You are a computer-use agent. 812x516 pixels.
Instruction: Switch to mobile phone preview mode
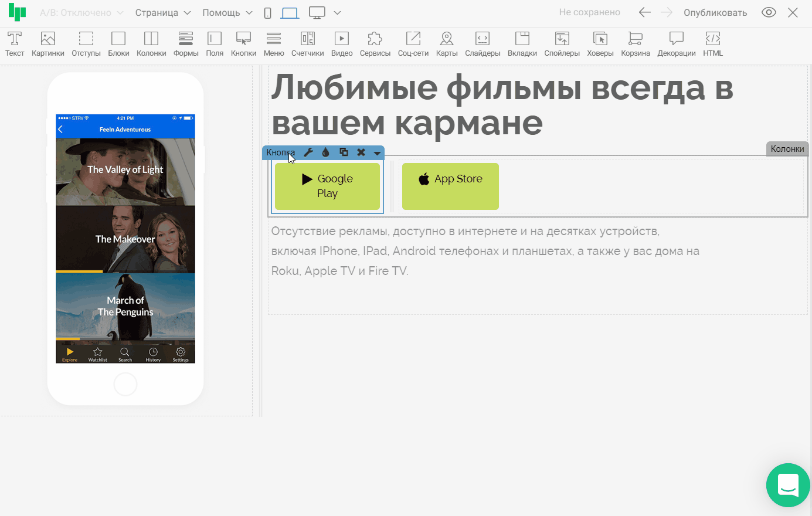point(268,13)
